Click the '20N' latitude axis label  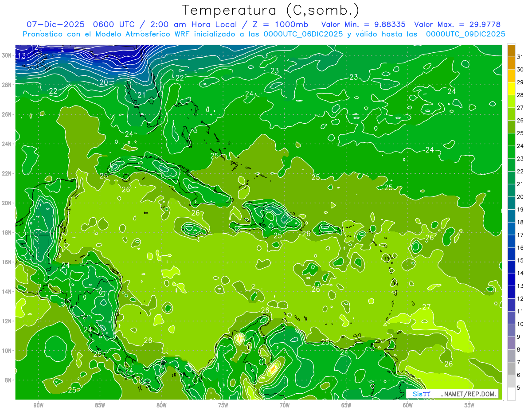[x=7, y=203]
